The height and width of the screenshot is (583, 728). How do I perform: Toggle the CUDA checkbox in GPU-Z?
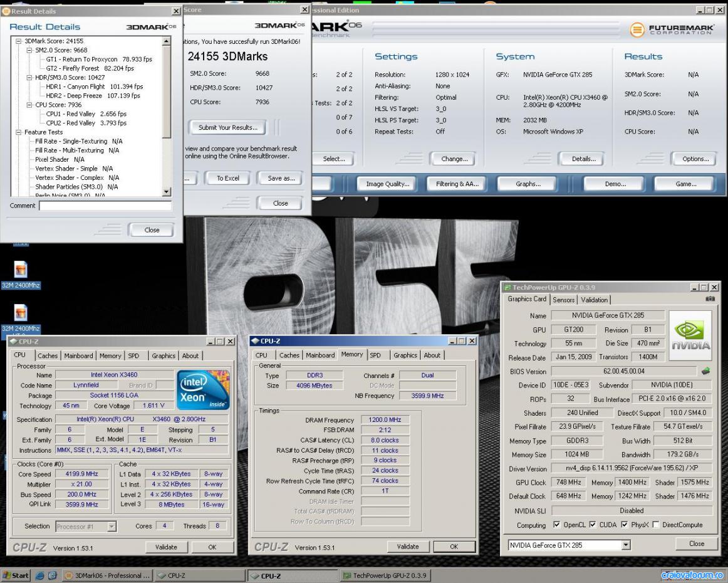593,525
